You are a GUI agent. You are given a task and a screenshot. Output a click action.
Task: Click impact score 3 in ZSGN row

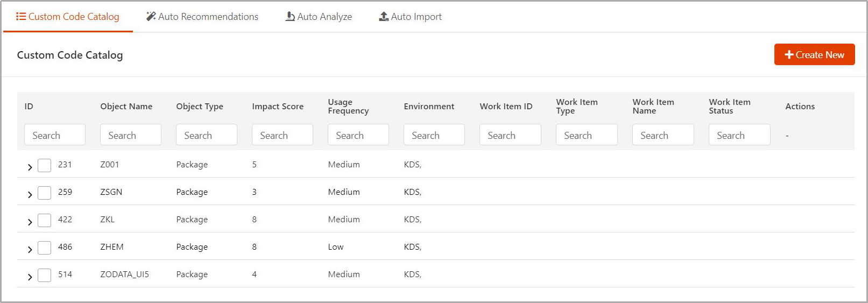point(255,192)
